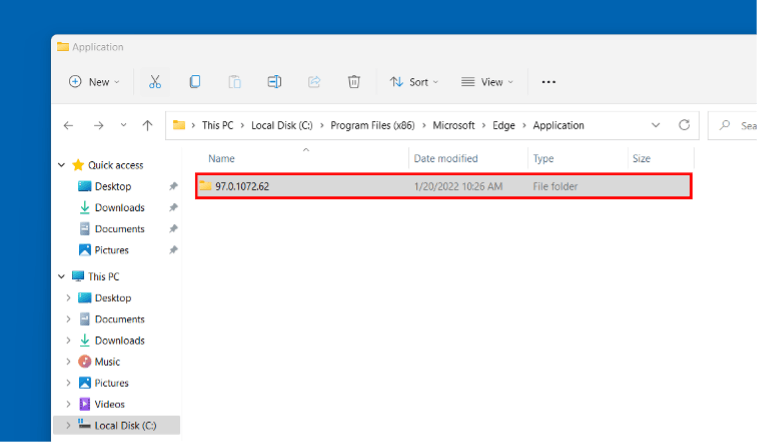758x443 pixels.
Task: Select Local Disk (C:) breadcrumb
Action: (x=282, y=125)
